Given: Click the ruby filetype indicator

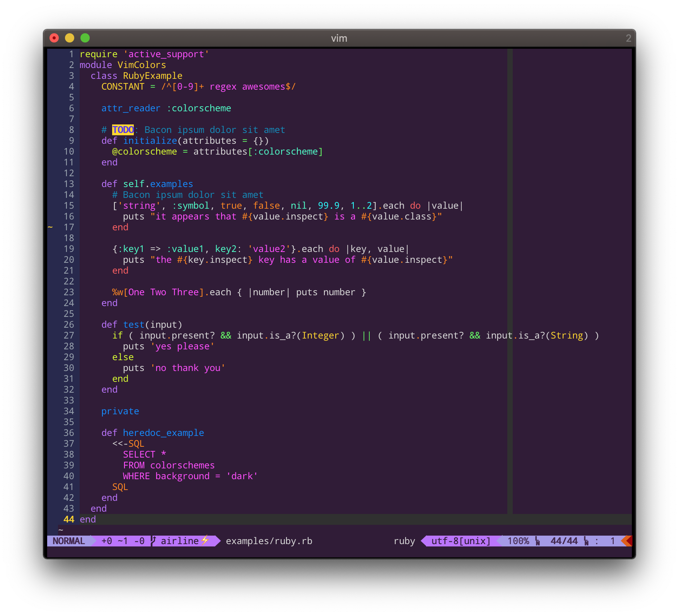Looking at the screenshot, I should (x=404, y=541).
